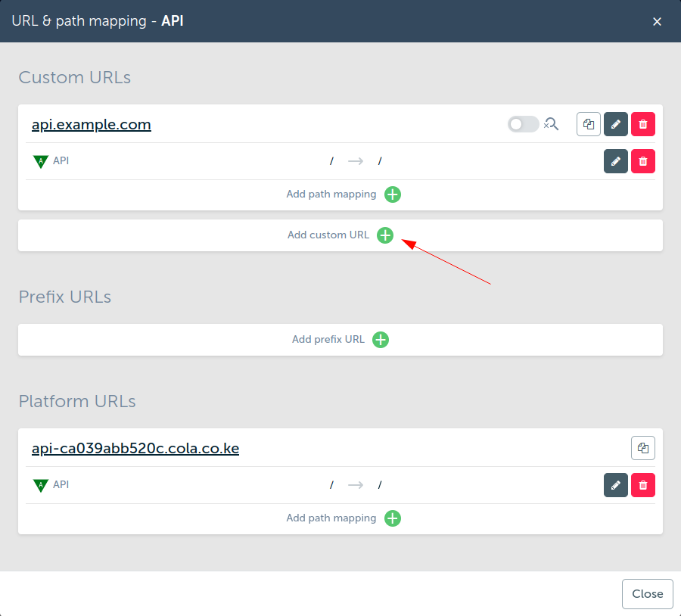Click the green plus for Add custom URL
681x616 pixels.
[385, 235]
